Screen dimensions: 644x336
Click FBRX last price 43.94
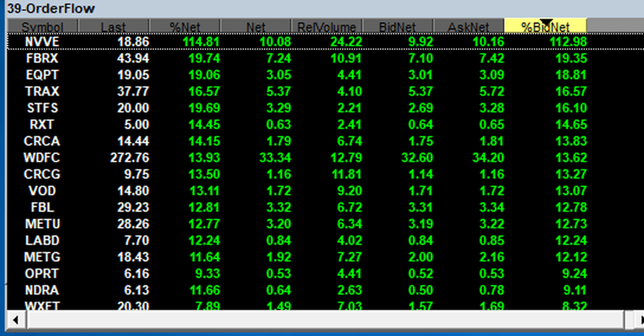133,58
